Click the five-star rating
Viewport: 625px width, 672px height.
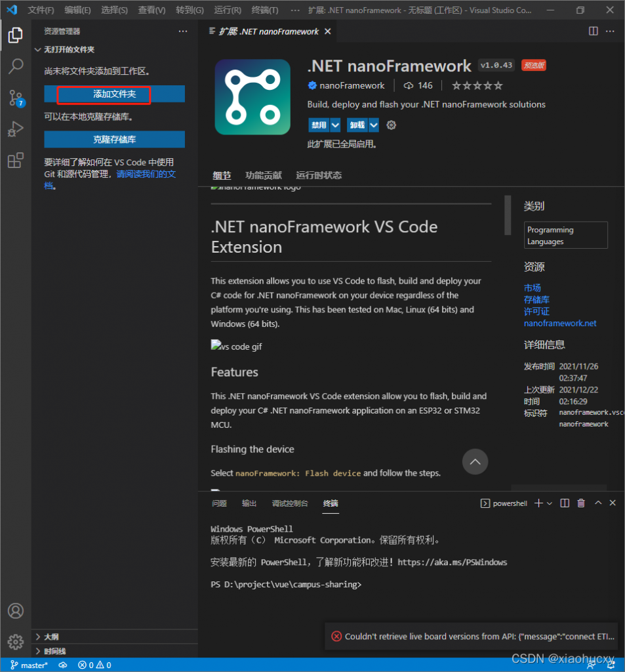pyautogui.click(x=477, y=86)
